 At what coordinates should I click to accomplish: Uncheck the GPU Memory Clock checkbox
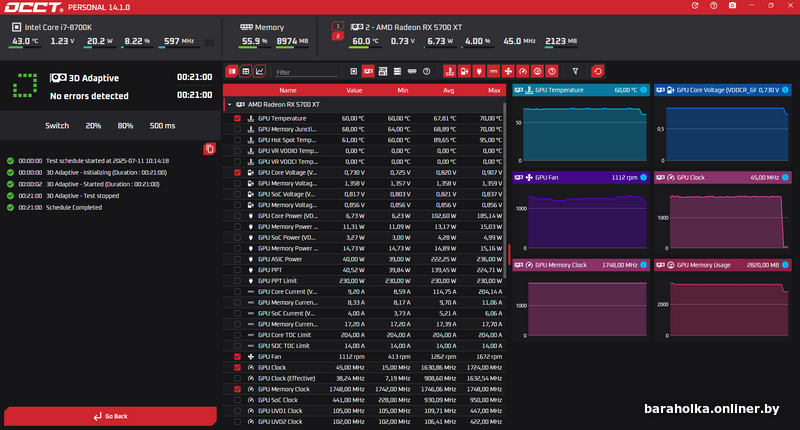tap(237, 389)
